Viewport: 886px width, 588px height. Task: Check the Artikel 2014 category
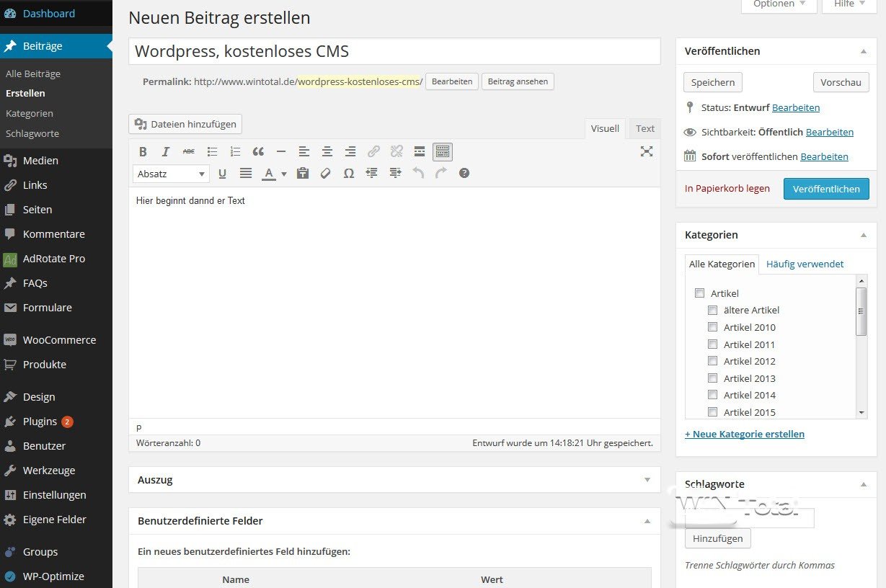point(712,395)
